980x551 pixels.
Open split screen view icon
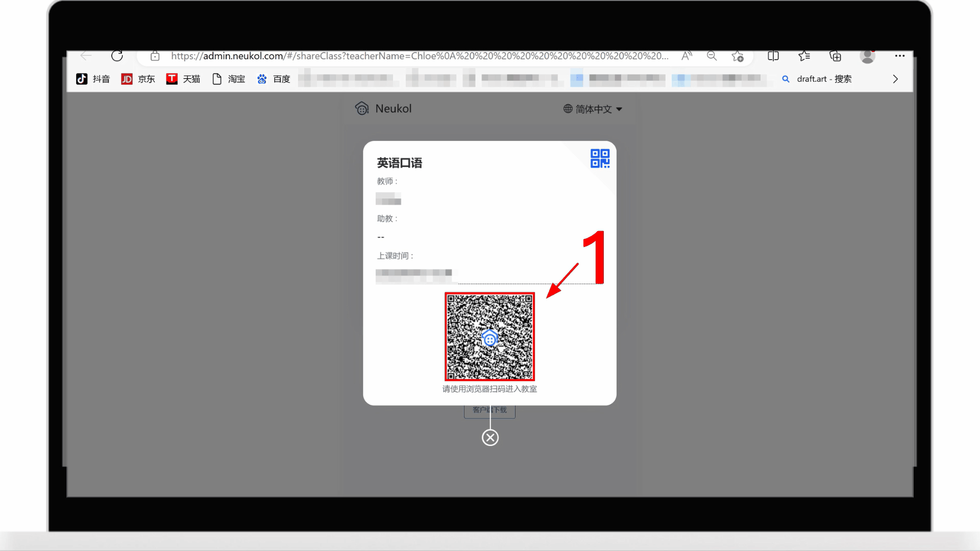click(x=773, y=56)
